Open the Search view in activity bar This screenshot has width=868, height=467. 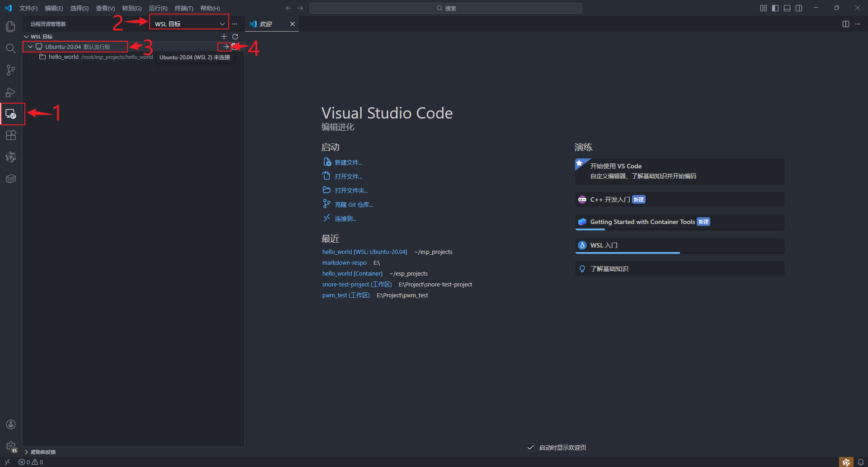click(x=11, y=48)
